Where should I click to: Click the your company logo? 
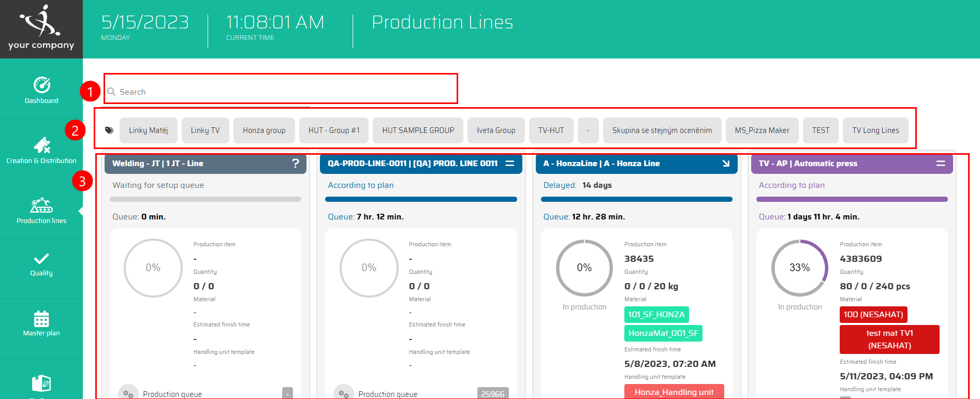point(41,28)
